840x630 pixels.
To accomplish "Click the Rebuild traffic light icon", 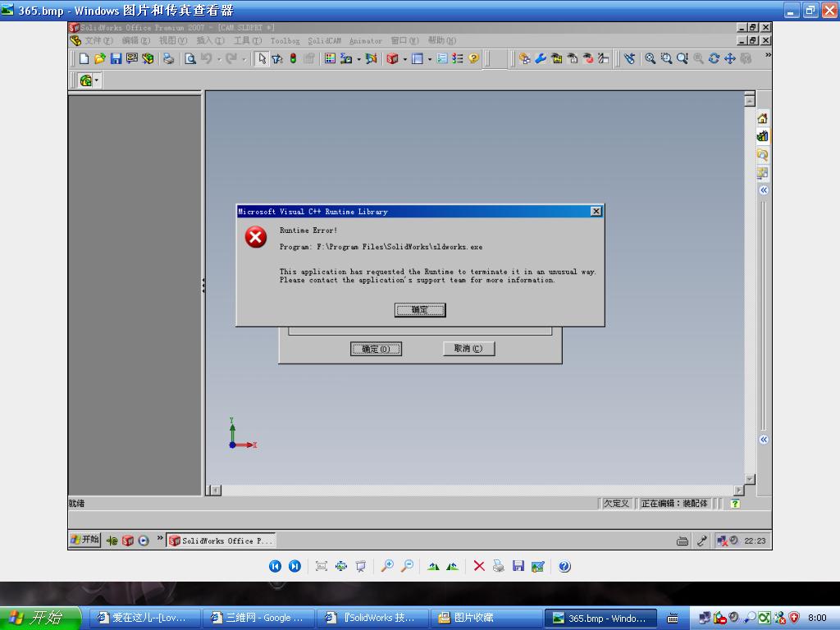I will (293, 58).
